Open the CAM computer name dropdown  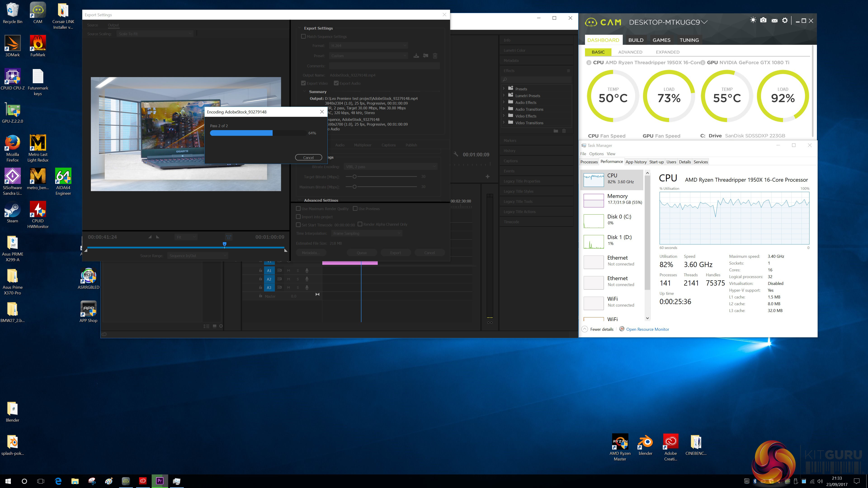point(704,22)
